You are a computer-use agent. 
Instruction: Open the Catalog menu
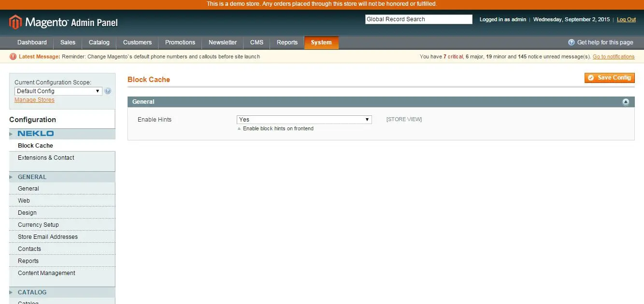click(x=99, y=42)
